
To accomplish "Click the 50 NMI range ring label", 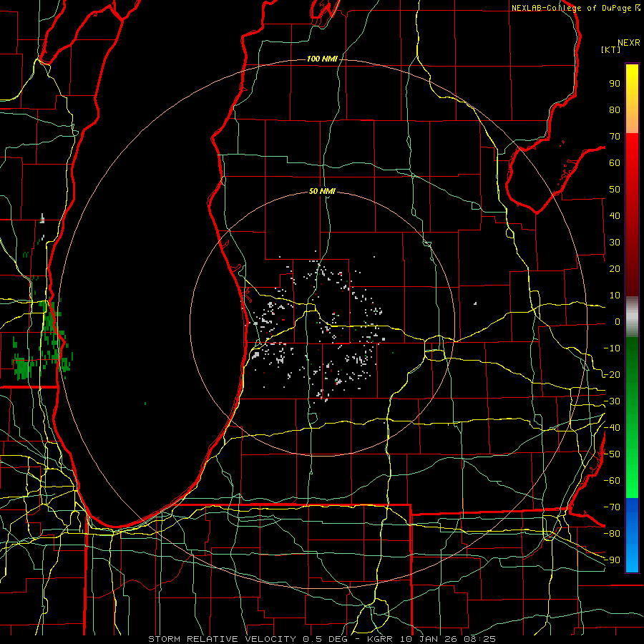I will [x=322, y=191].
